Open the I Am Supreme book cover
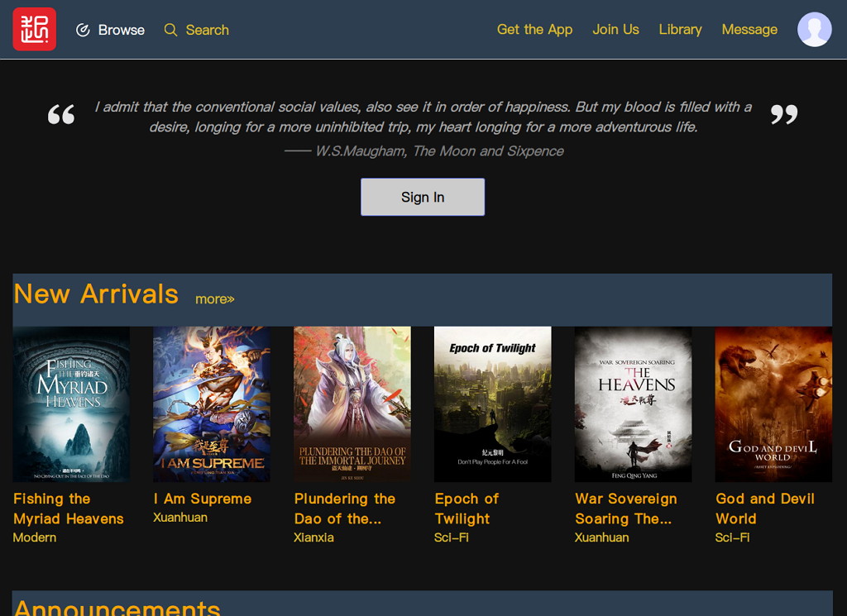847x616 pixels. click(x=212, y=404)
